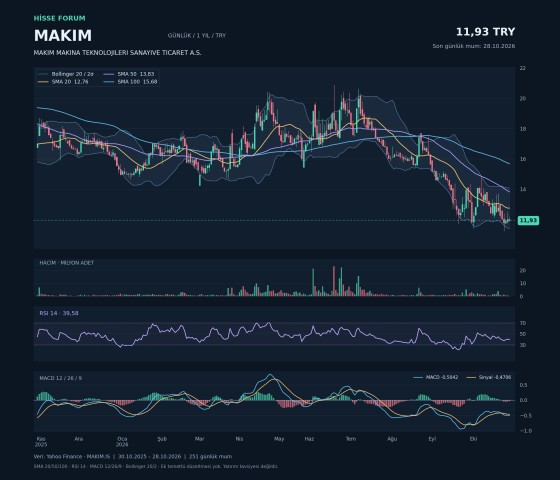This screenshot has width=560, height=480.
Task: Click the HİSSE FORUM brand label
Action: pyautogui.click(x=60, y=18)
